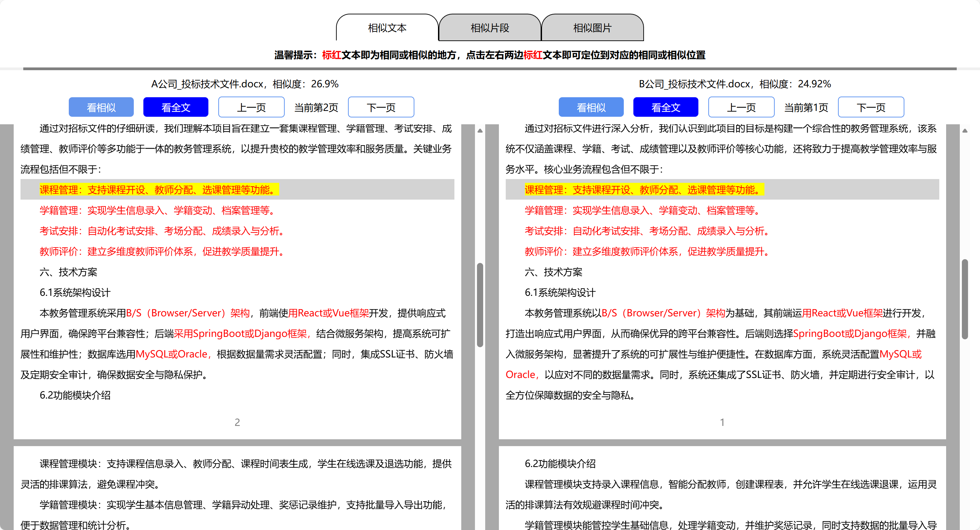Image resolution: width=980 pixels, height=530 pixels.
Task: Go to next page of A公司 document
Action: point(381,108)
